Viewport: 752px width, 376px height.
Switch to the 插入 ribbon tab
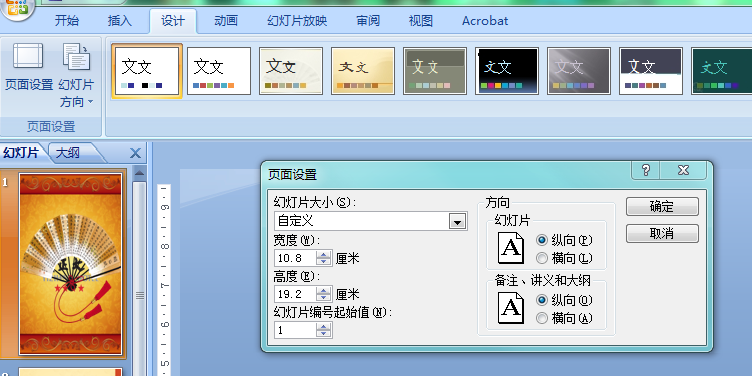point(119,21)
